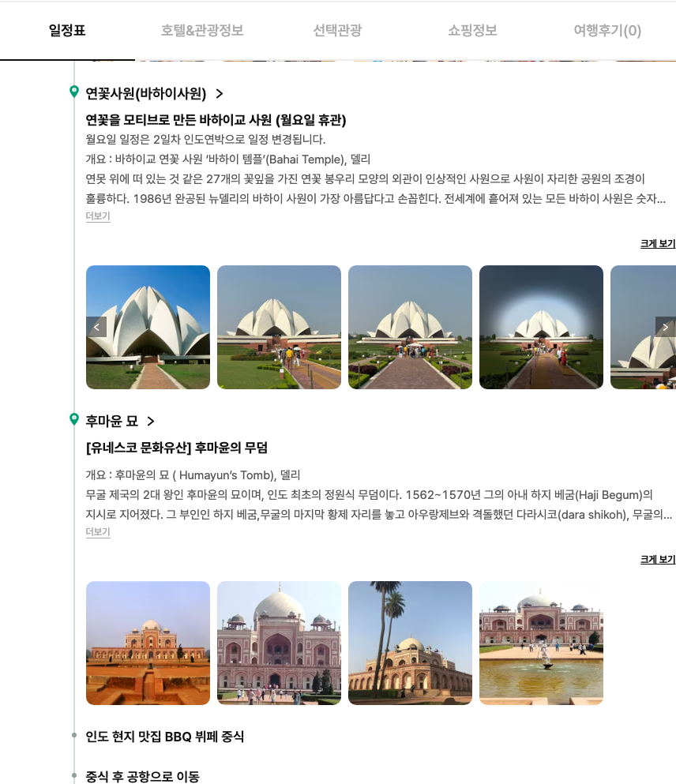Viewport: 676px width, 784px height.
Task: Open the close-up Lotus Temple first thumbnail
Action: pos(148,327)
